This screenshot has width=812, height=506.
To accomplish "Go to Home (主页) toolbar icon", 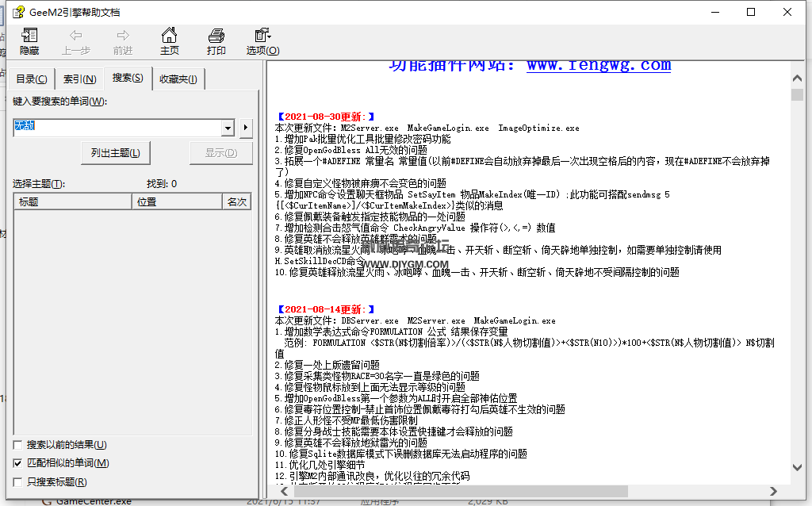I will click(170, 41).
